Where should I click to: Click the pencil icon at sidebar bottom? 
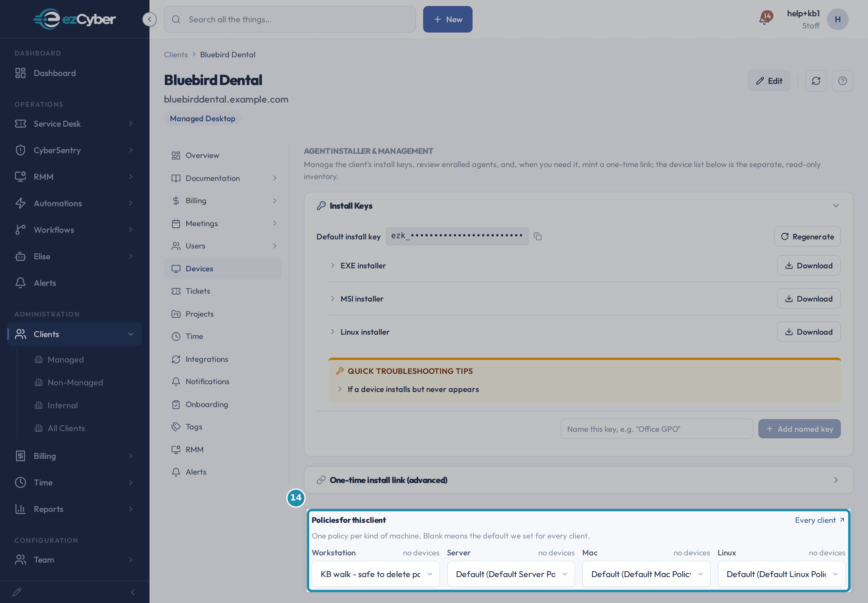(17, 592)
